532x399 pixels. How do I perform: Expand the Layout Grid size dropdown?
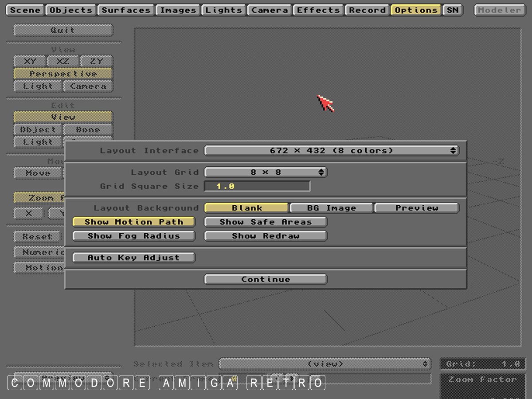[265, 172]
